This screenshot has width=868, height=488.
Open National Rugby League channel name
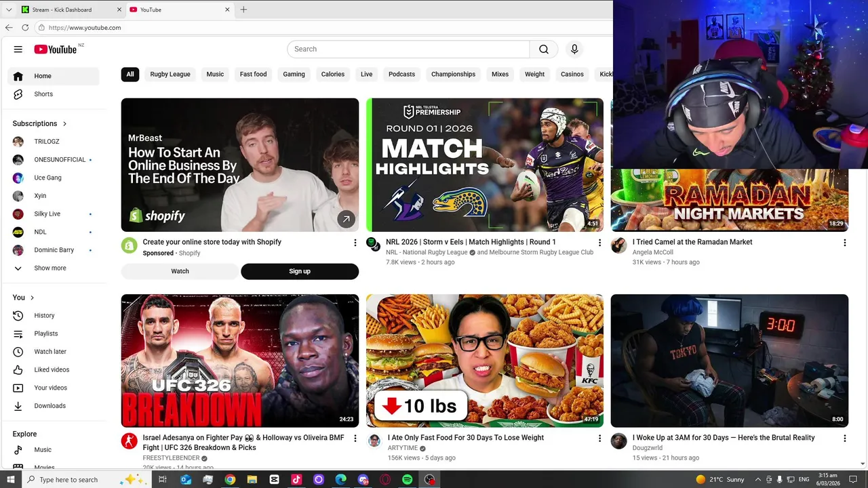pyautogui.click(x=427, y=252)
